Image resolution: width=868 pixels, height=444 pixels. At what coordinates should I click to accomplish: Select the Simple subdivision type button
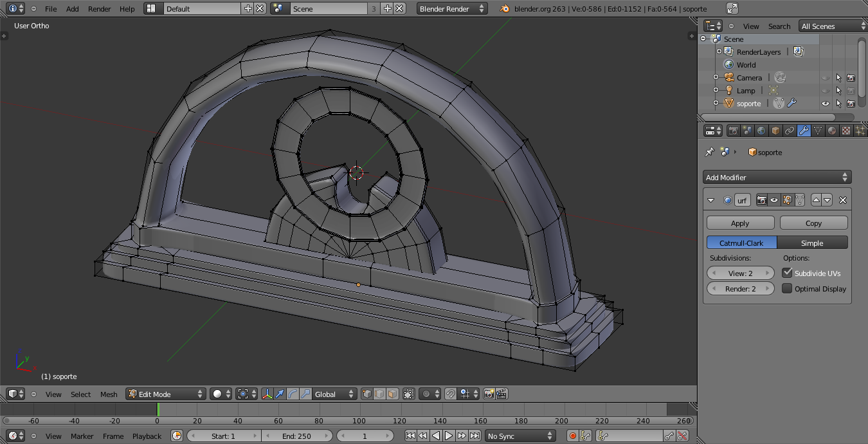[x=812, y=243]
